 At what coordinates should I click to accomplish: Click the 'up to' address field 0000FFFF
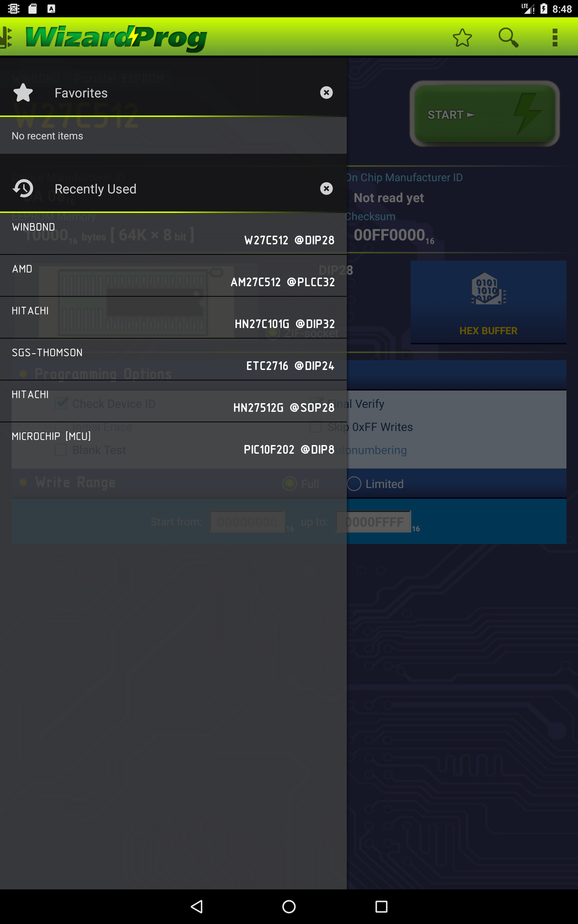click(374, 522)
